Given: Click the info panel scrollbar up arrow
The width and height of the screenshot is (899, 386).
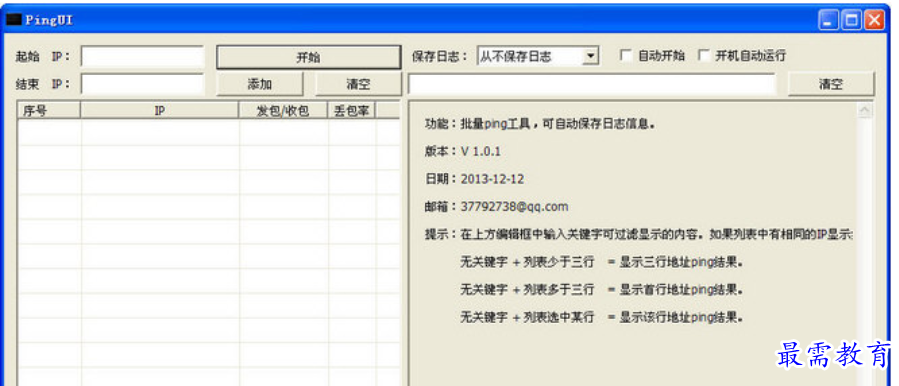Looking at the screenshot, I should 865,111.
